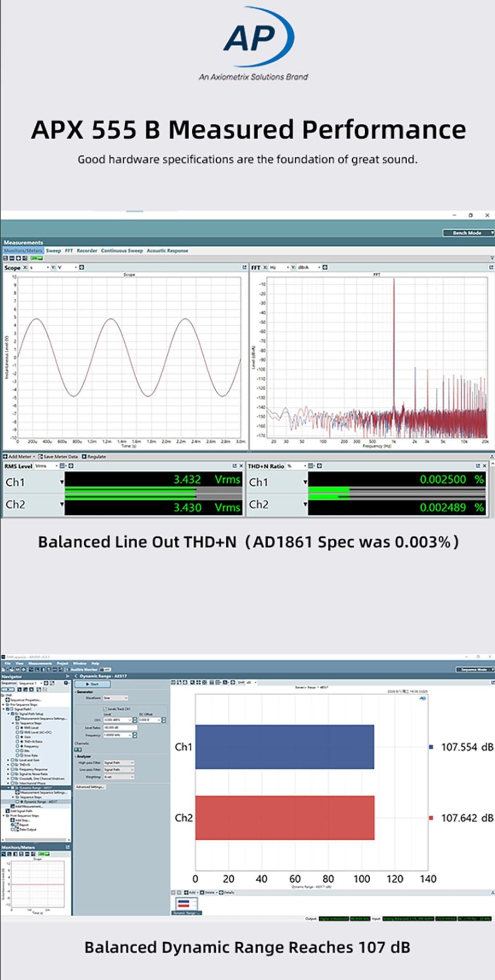Open the Project menu
The image size is (495, 980).
[x=62, y=664]
